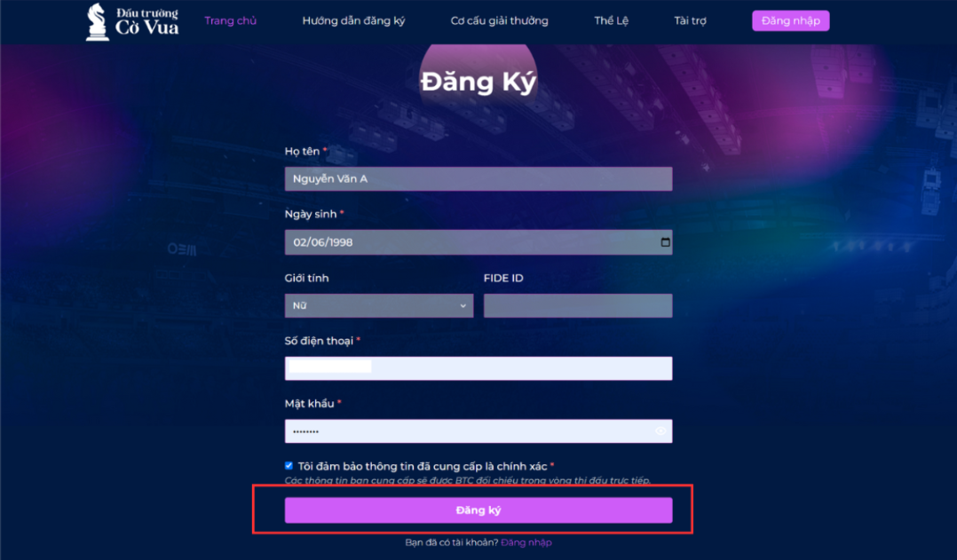The image size is (957, 560).
Task: Click into the Ngày sinh date field
Action: click(462, 242)
